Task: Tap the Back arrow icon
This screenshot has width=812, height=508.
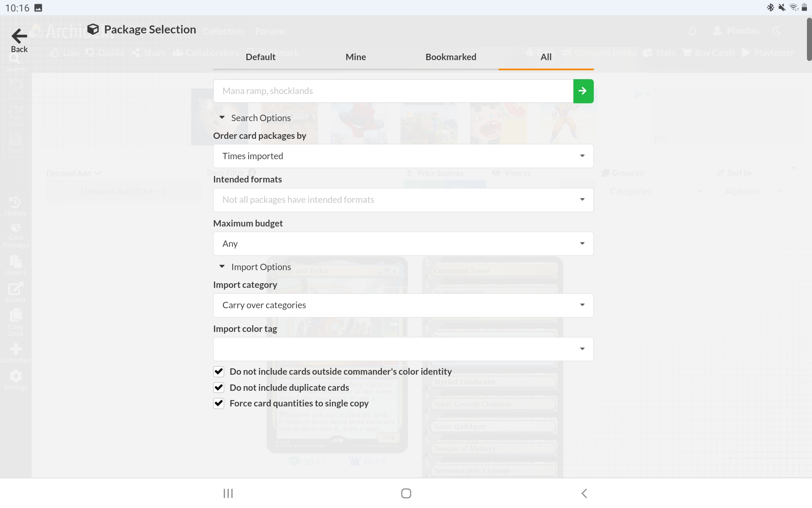Action: pyautogui.click(x=19, y=36)
